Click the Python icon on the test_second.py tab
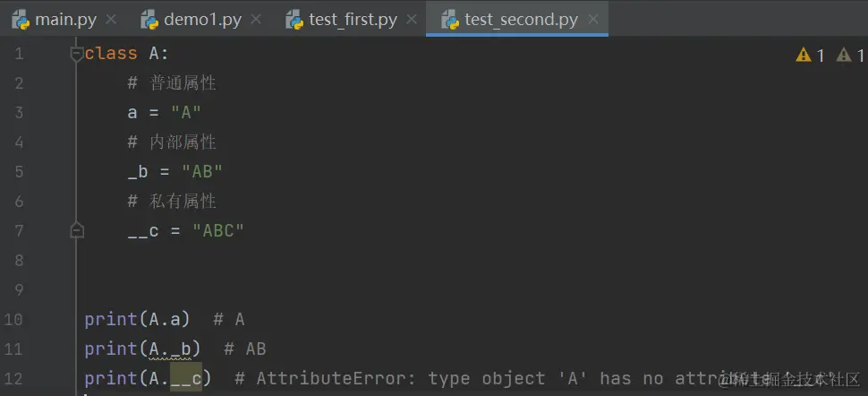This screenshot has height=396, width=868. [x=450, y=20]
